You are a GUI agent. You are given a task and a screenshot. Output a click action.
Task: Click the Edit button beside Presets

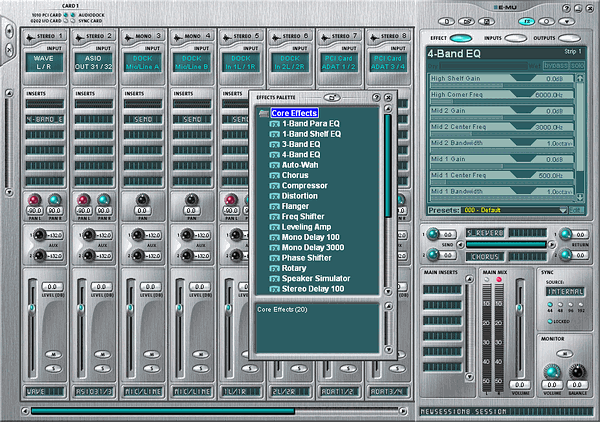tap(577, 211)
